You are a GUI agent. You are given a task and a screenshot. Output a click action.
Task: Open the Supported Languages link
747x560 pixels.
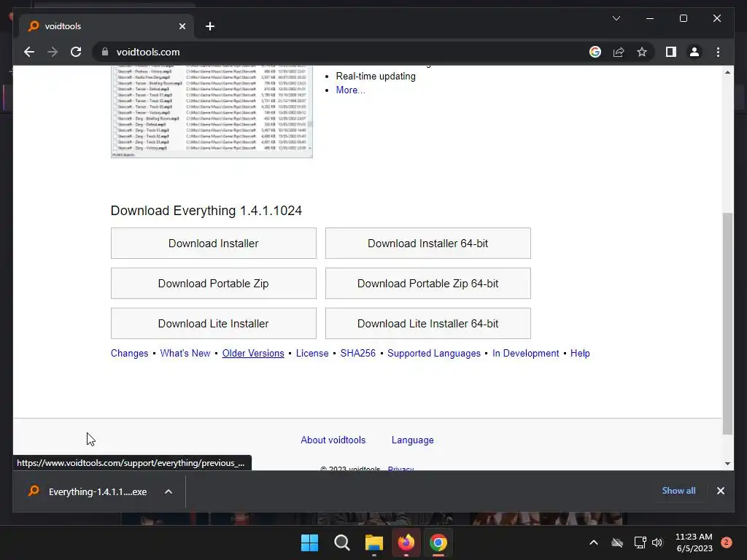(x=434, y=354)
